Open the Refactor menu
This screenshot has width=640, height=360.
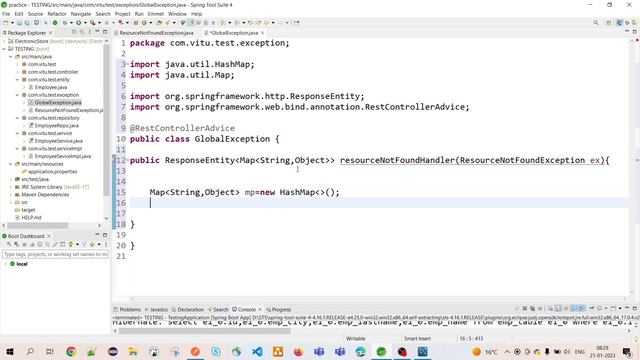[57, 14]
